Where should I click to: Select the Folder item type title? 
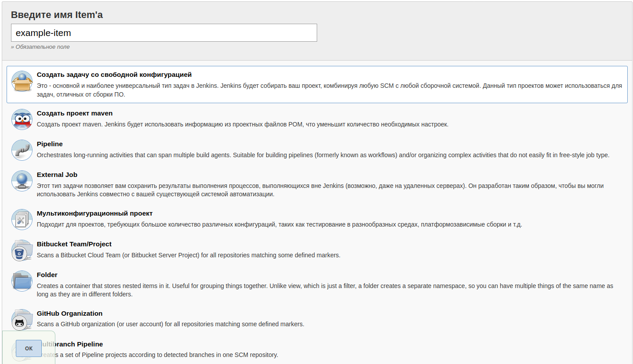coord(47,275)
